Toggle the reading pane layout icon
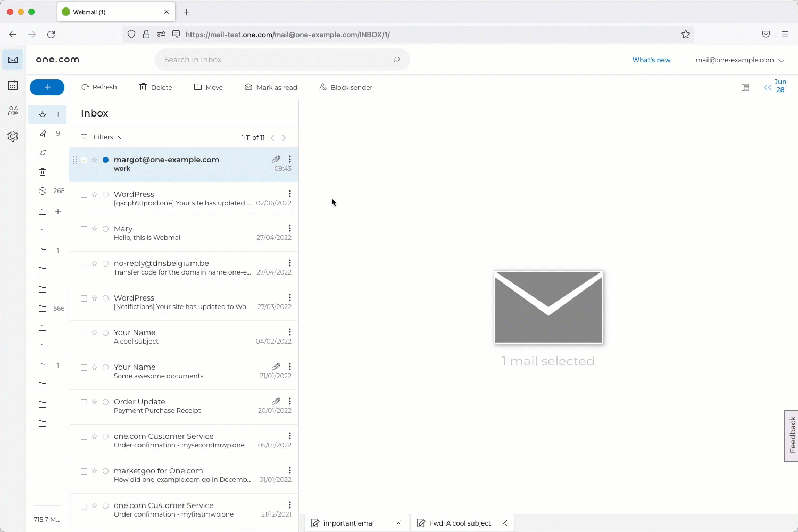 [745, 87]
